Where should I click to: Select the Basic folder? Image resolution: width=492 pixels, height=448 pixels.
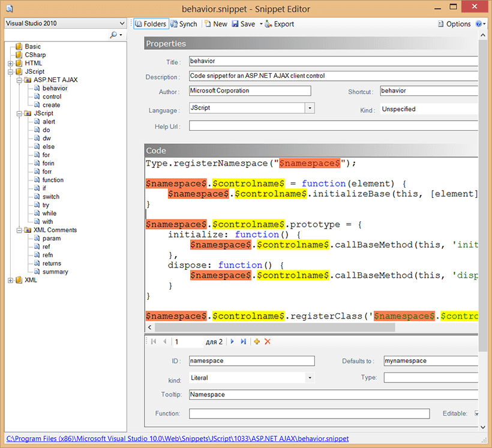pyautogui.click(x=32, y=46)
